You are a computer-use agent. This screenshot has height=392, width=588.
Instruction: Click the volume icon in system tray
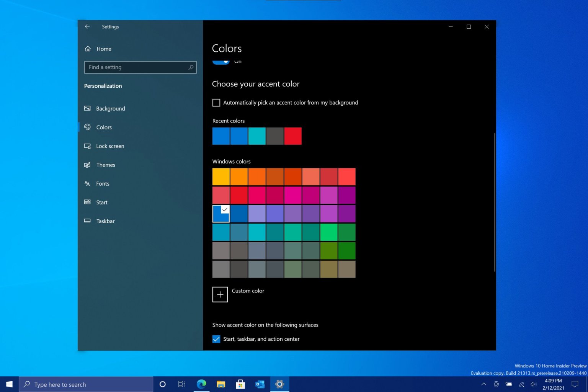click(534, 384)
